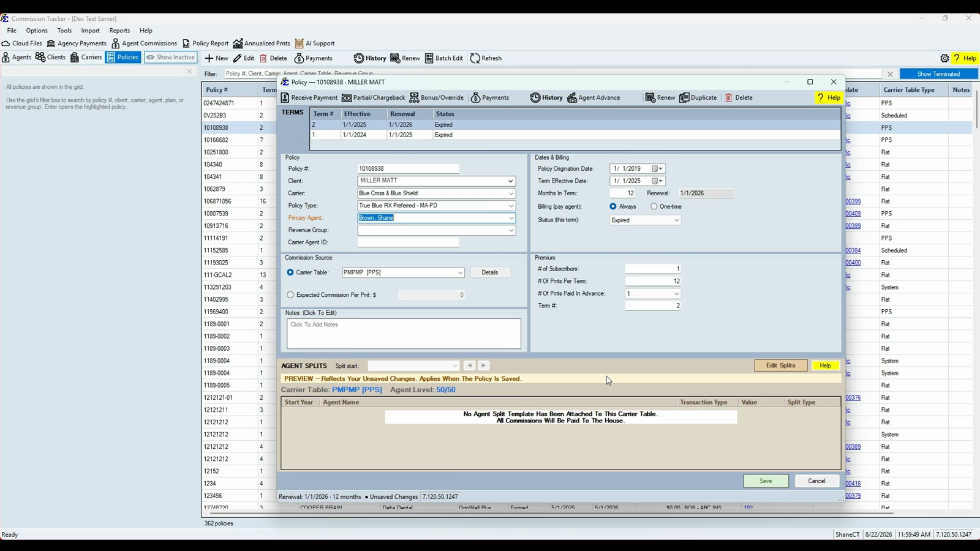Switch to the Agents view

tap(17, 58)
